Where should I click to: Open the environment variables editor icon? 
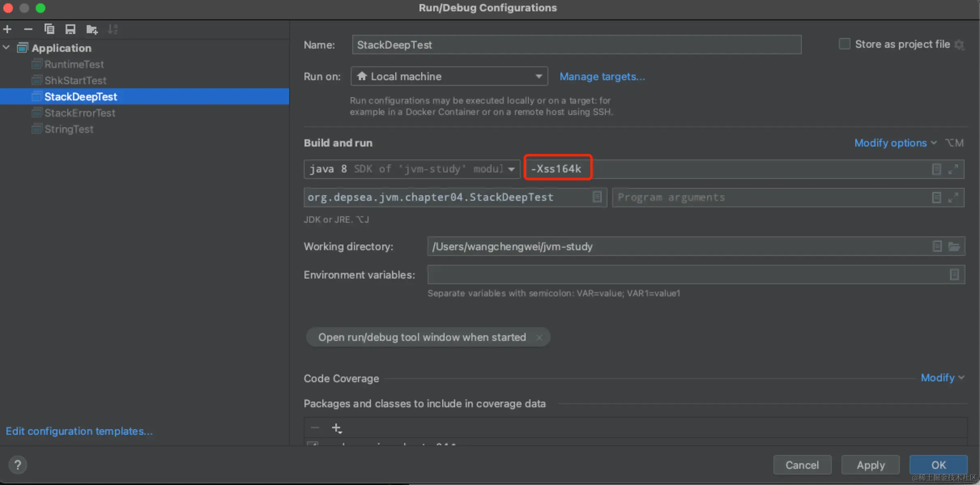[954, 275]
